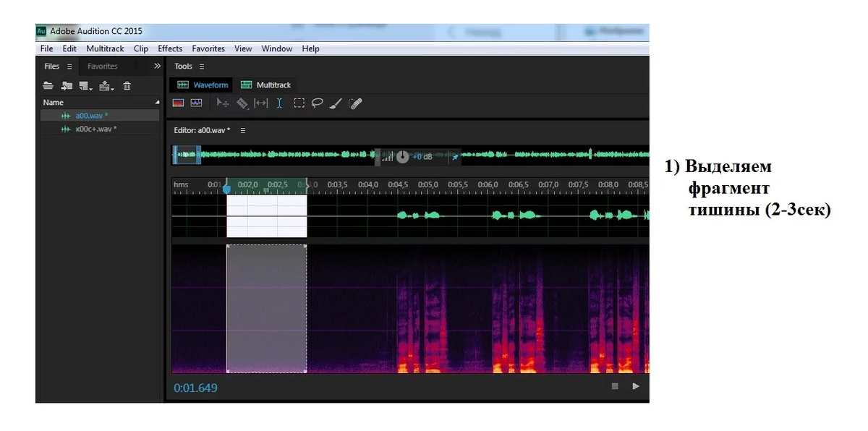
Task: Open the Multitrack menu
Action: (105, 49)
